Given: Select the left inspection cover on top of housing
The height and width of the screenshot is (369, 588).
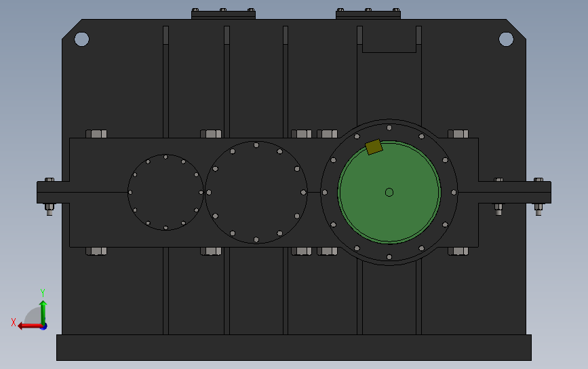Looking at the screenshot, I should (x=224, y=15).
